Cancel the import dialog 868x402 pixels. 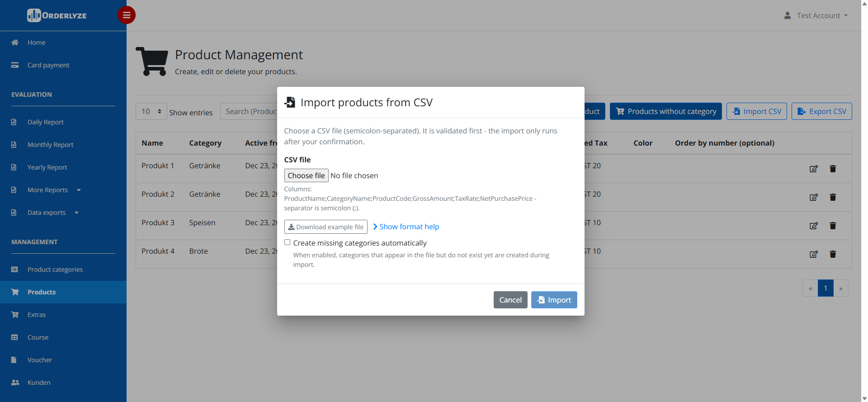point(510,300)
